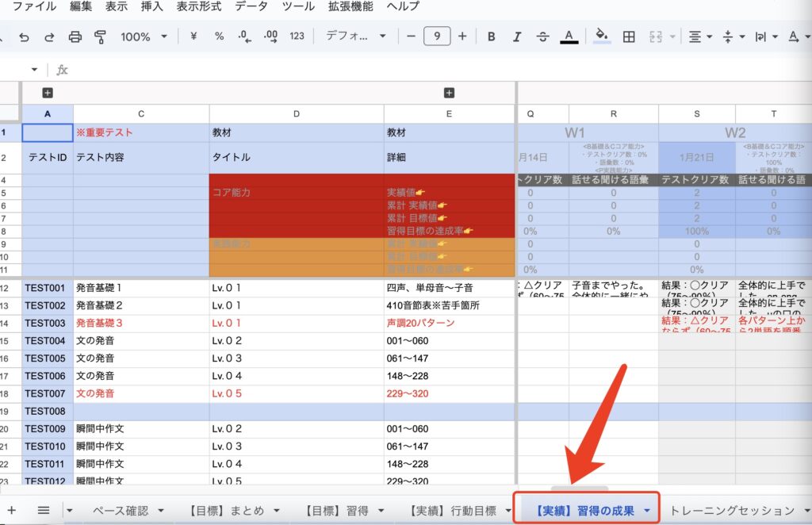Click the print icon
Image resolution: width=812 pixels, height=525 pixels.
point(75,36)
